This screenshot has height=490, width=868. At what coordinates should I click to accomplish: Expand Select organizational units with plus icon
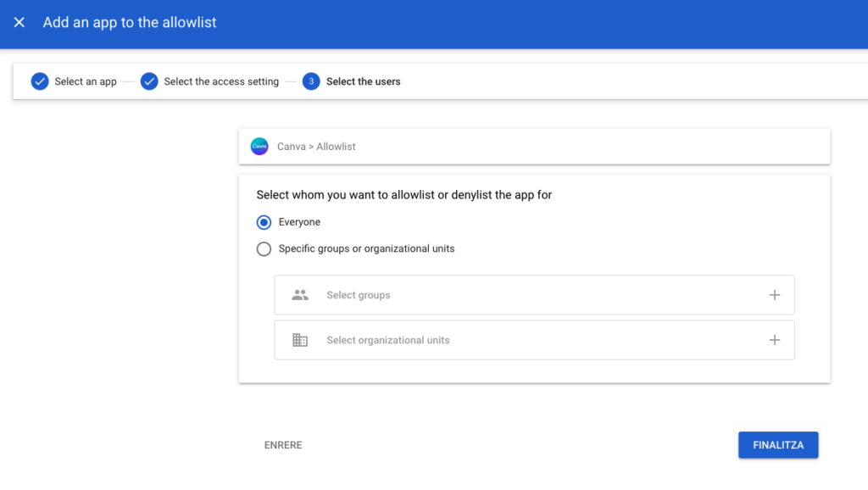point(774,340)
